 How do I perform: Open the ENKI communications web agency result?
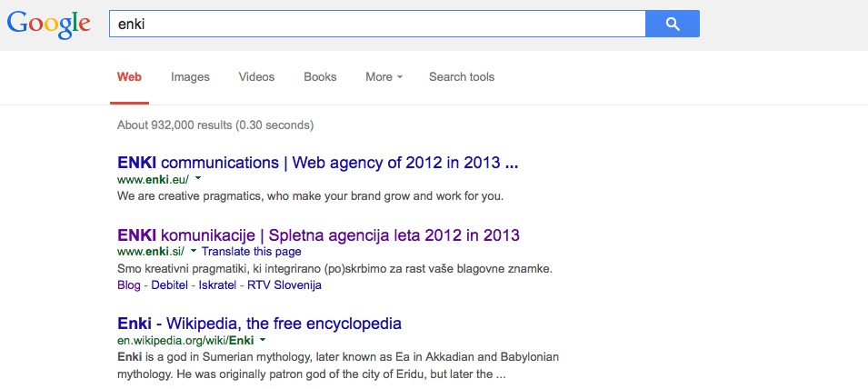tap(318, 163)
